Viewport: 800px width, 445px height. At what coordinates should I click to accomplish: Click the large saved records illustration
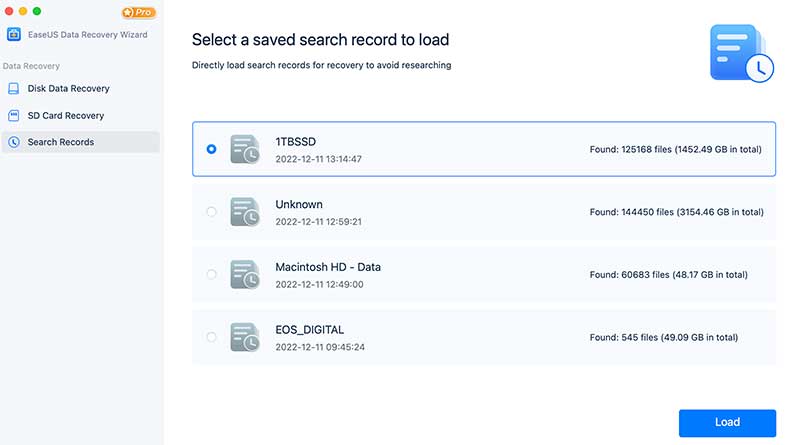click(x=741, y=54)
